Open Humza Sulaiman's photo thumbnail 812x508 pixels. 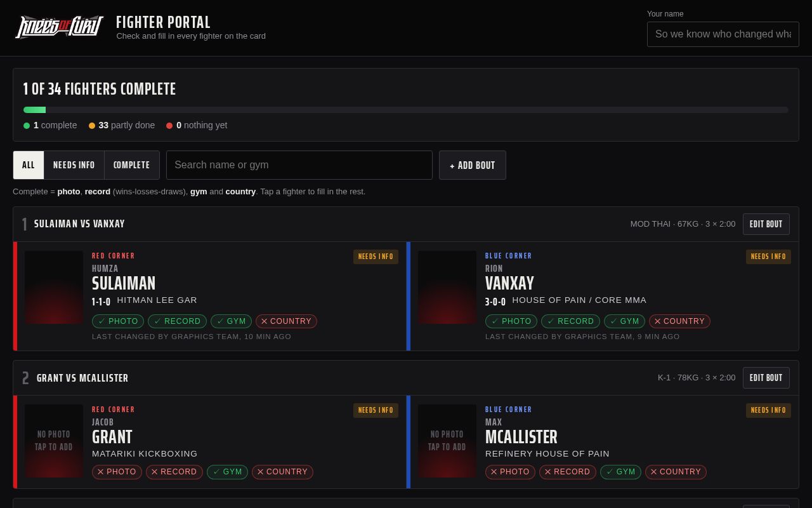[54, 287]
